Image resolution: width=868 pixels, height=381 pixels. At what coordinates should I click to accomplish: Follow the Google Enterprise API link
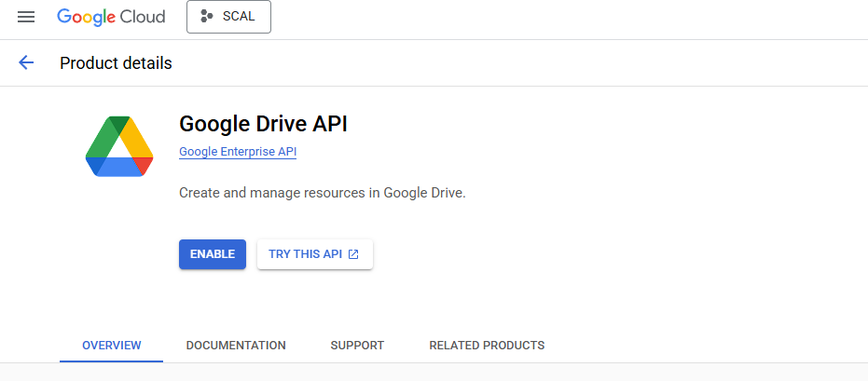238,152
